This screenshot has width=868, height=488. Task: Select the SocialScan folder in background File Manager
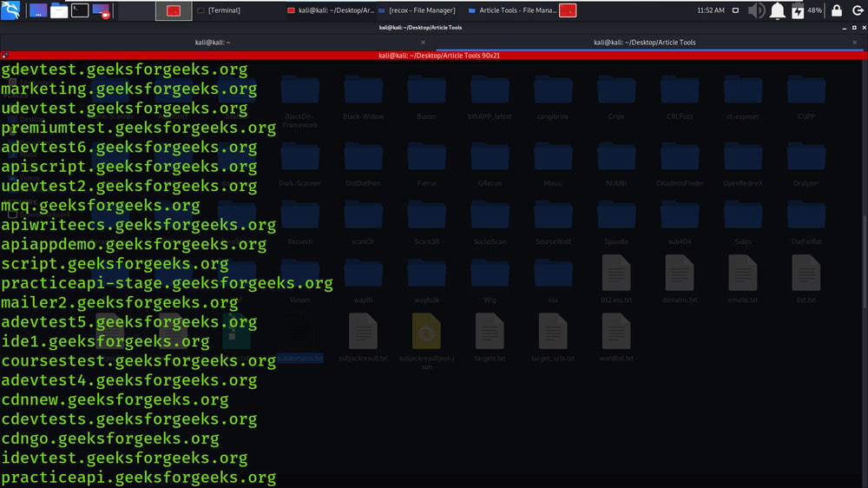click(490, 222)
